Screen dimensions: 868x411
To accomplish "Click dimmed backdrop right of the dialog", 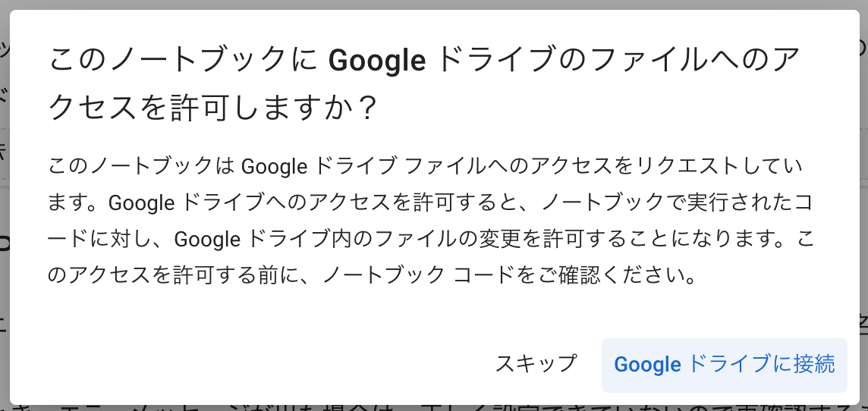I will [x=863, y=205].
